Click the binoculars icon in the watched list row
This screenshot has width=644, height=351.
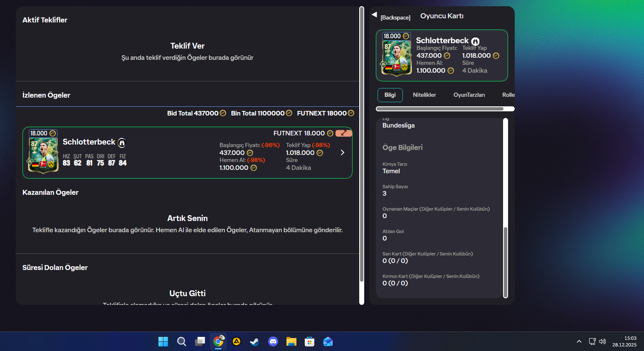122,143
